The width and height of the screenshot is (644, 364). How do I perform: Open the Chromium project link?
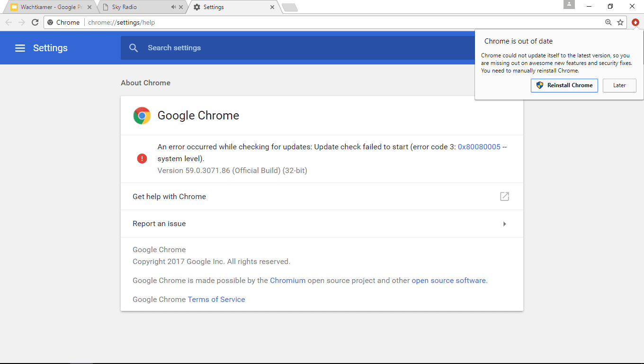(288, 281)
